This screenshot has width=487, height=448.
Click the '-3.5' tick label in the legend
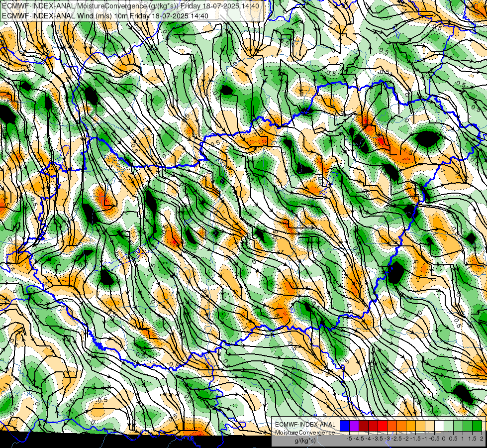pyautogui.click(x=378, y=439)
